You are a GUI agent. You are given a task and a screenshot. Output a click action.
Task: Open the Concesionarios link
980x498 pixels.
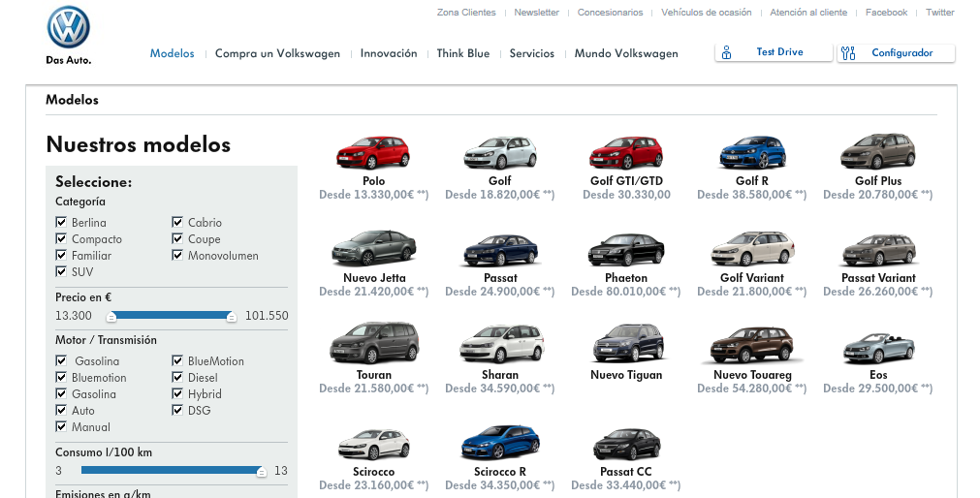610,13
